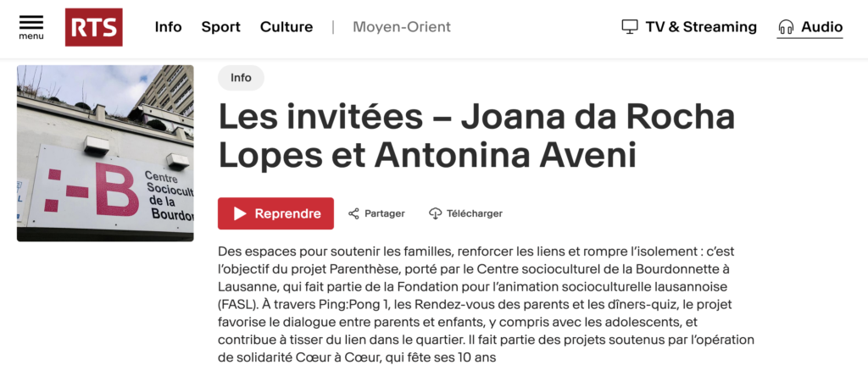Viewport: 868px width, 387px height.
Task: Open the Info section in navigation
Action: [168, 27]
